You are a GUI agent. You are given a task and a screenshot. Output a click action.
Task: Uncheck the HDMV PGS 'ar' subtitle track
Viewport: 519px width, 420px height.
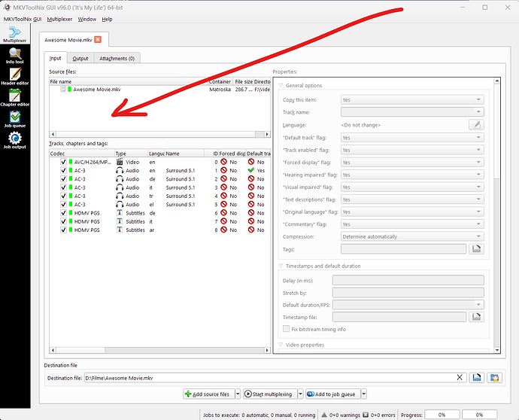(63, 230)
